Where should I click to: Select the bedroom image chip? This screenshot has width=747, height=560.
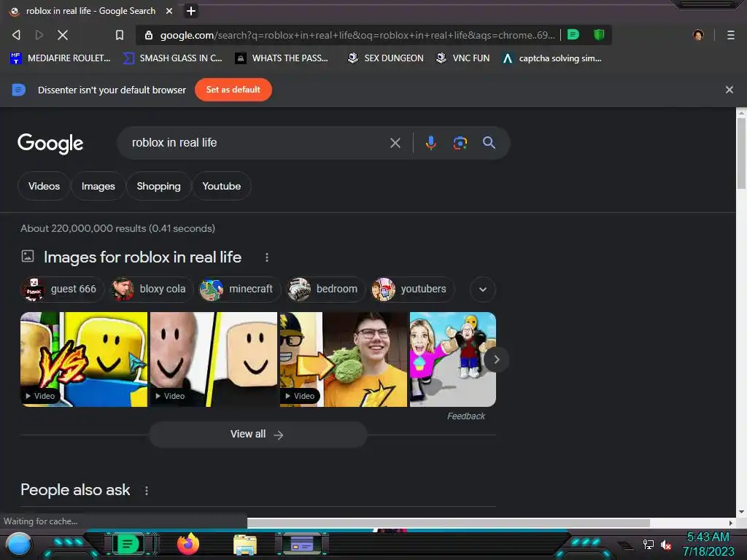[x=326, y=289]
